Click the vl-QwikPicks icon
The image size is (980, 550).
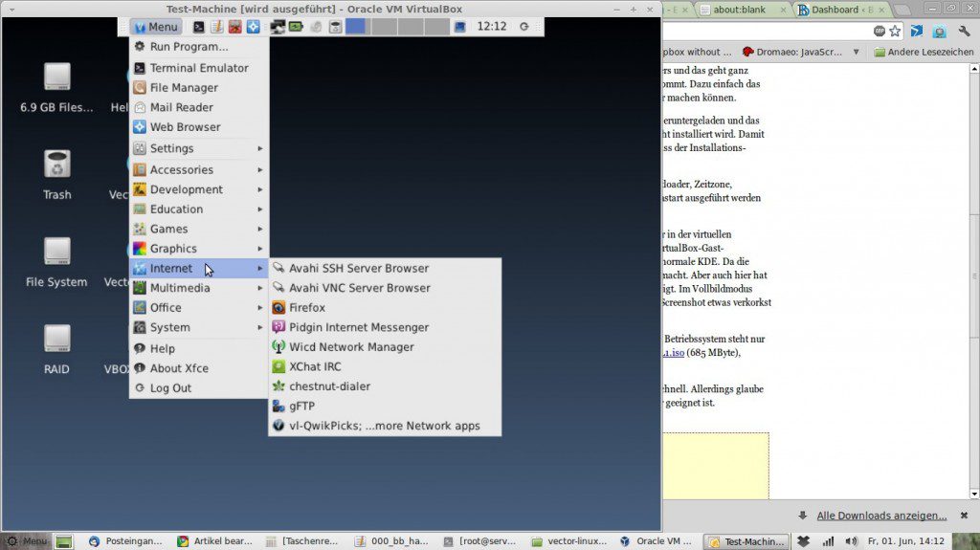278,426
